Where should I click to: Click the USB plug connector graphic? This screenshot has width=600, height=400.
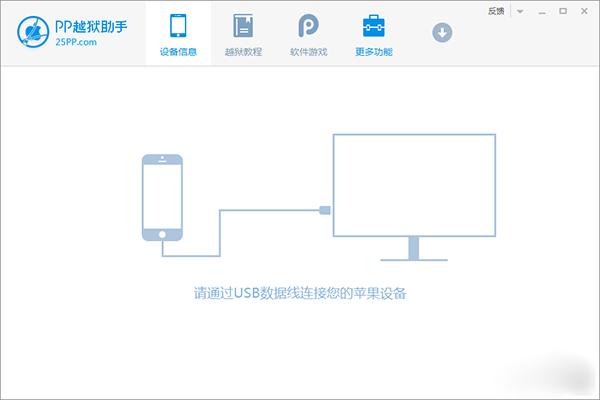pos(323,210)
